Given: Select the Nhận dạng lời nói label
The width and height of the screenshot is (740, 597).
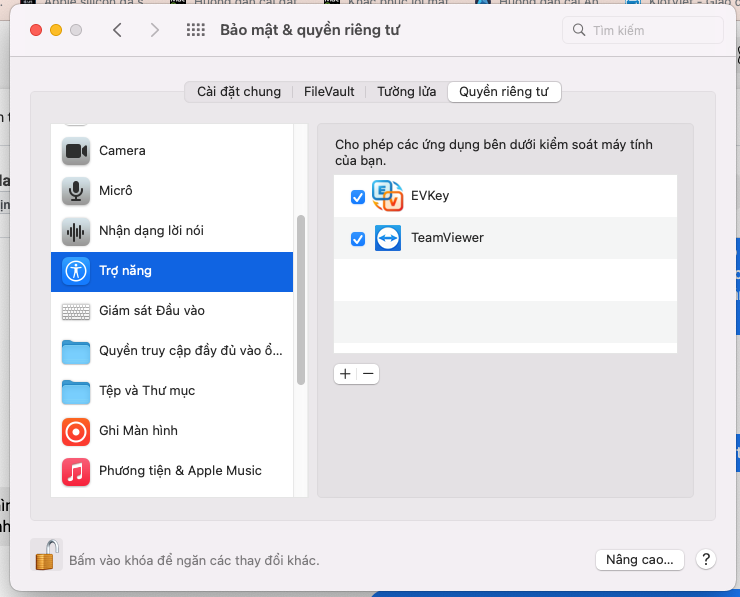Looking at the screenshot, I should 151,231.
